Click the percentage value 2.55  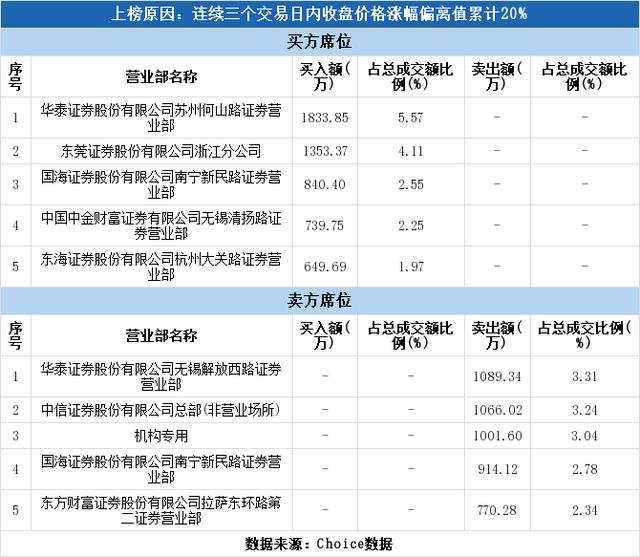[x=411, y=184]
